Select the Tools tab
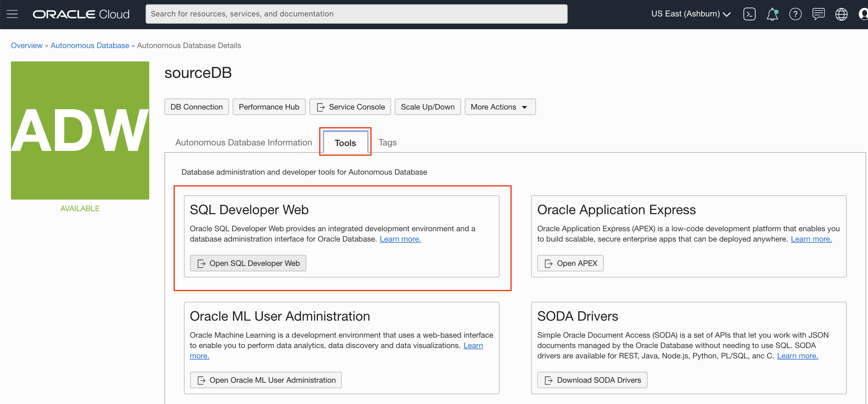Image resolution: width=868 pixels, height=404 pixels. [345, 143]
